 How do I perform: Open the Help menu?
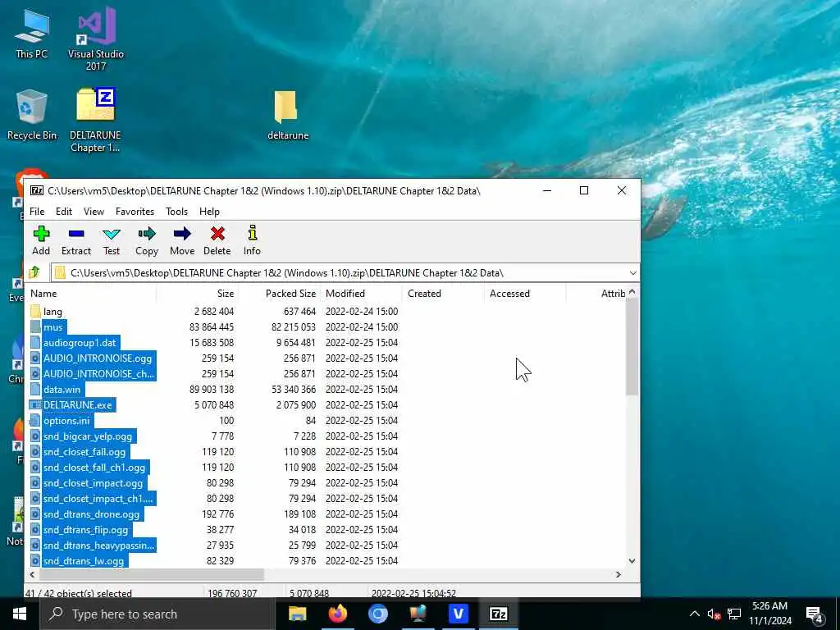209,212
